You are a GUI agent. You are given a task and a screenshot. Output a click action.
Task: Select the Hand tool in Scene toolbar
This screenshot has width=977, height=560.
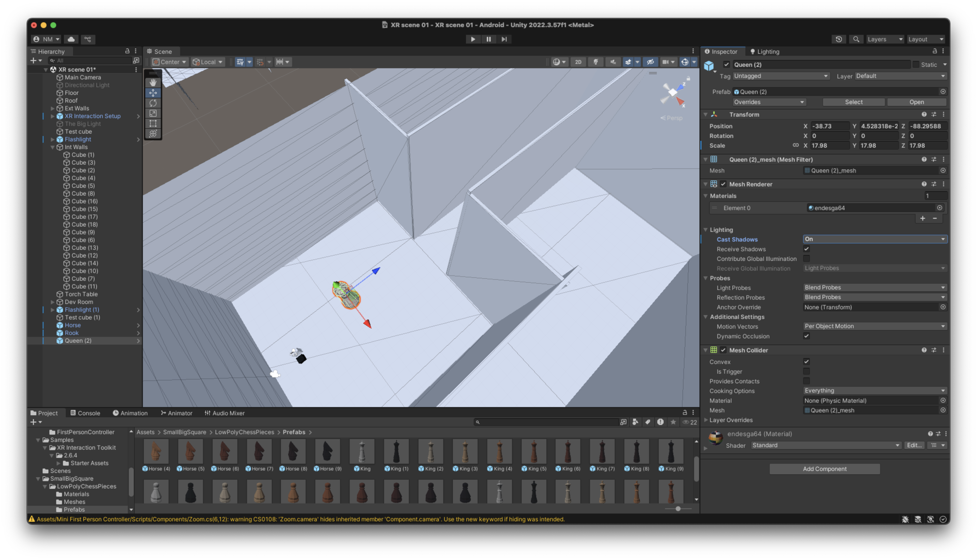153,83
